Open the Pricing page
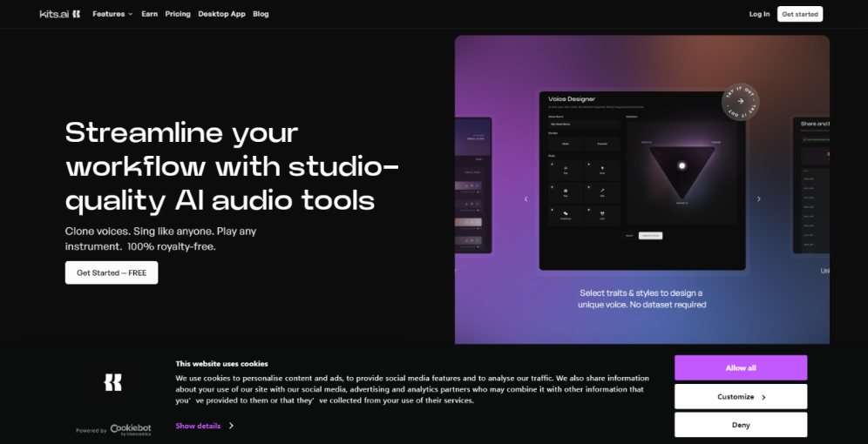This screenshot has height=444, width=868. [178, 14]
